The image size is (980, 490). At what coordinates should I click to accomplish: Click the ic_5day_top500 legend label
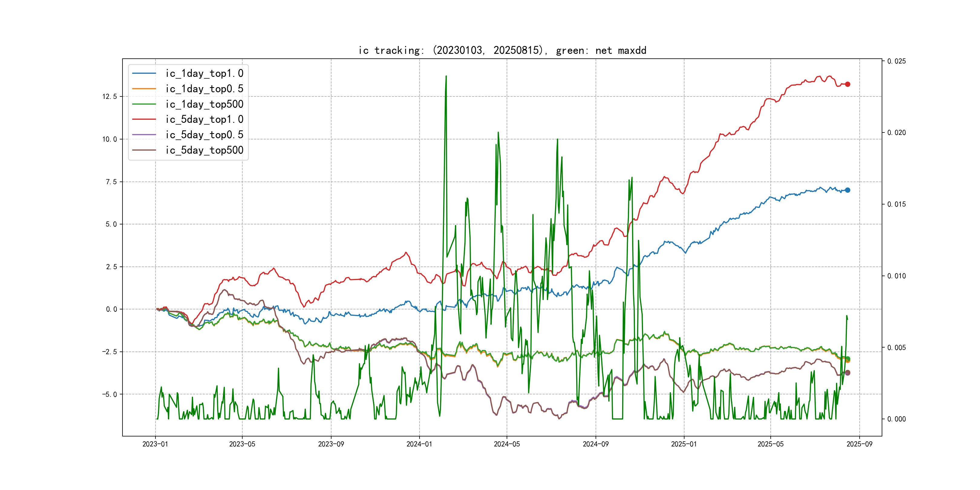pyautogui.click(x=204, y=150)
